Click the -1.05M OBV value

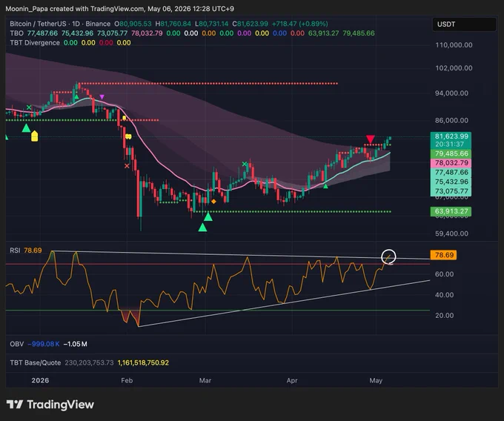(75, 344)
